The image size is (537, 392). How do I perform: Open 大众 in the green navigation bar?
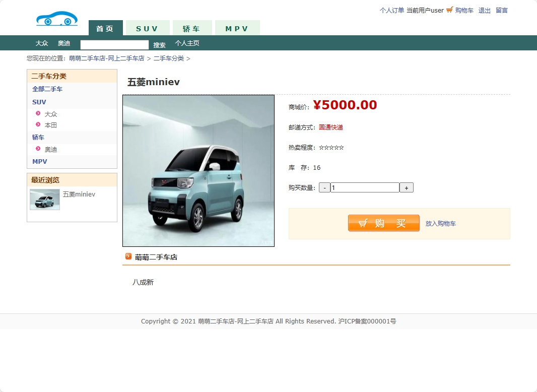(42, 43)
